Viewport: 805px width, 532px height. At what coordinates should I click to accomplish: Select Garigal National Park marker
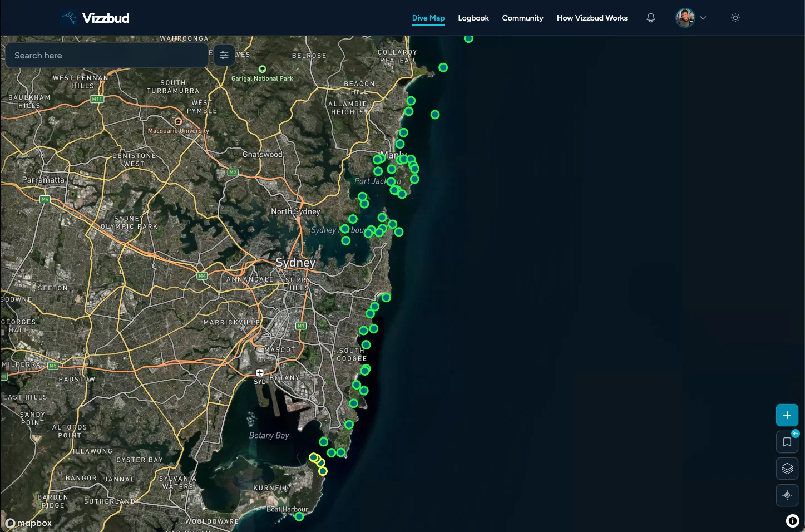tap(262, 69)
